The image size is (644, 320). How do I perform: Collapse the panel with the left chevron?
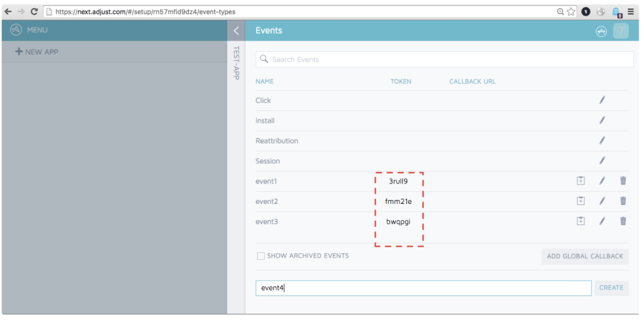coord(236,31)
